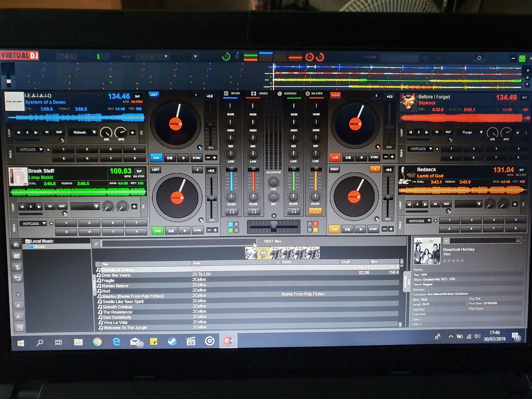Toggle headphone cue on red mixer channel
The image size is (532, 399).
tap(253, 212)
